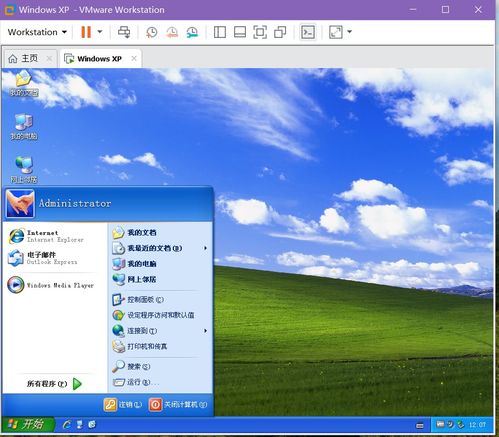Click the taskbar clock

click(477, 425)
